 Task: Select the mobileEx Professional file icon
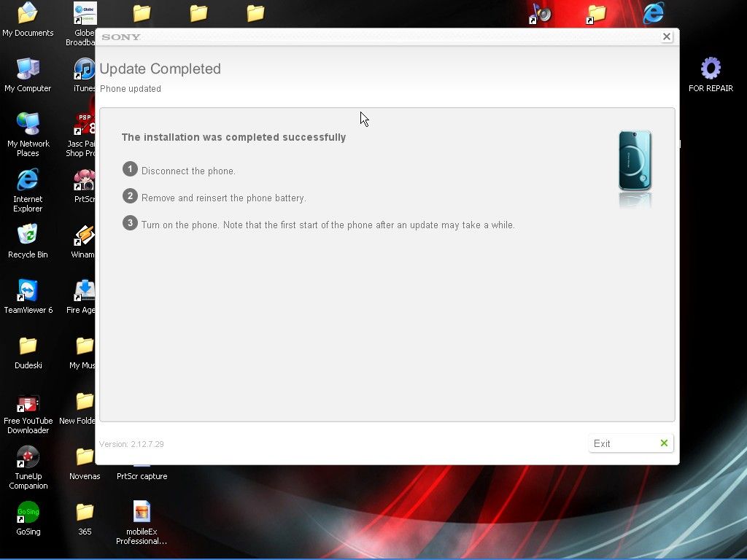(x=142, y=513)
